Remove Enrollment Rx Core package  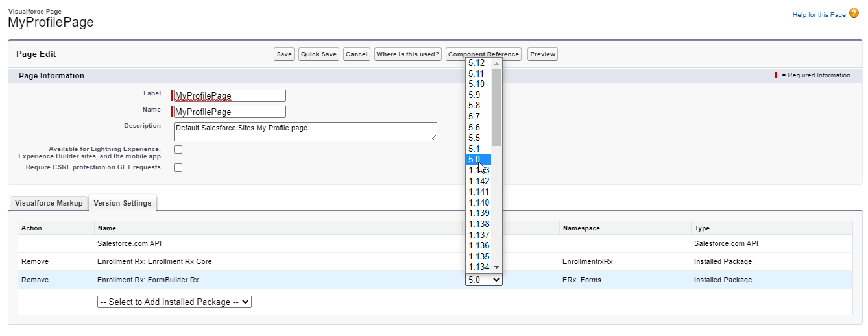(x=35, y=262)
